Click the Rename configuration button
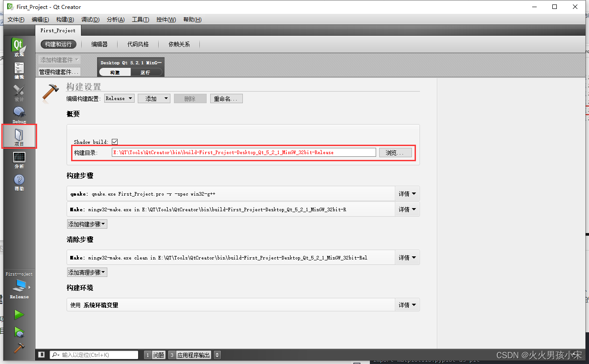Screen dimensions: 589x364 pyautogui.click(x=226, y=98)
